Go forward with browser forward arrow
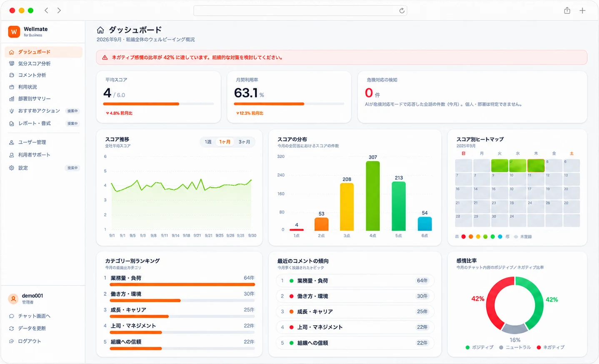The image size is (599, 364). [59, 10]
